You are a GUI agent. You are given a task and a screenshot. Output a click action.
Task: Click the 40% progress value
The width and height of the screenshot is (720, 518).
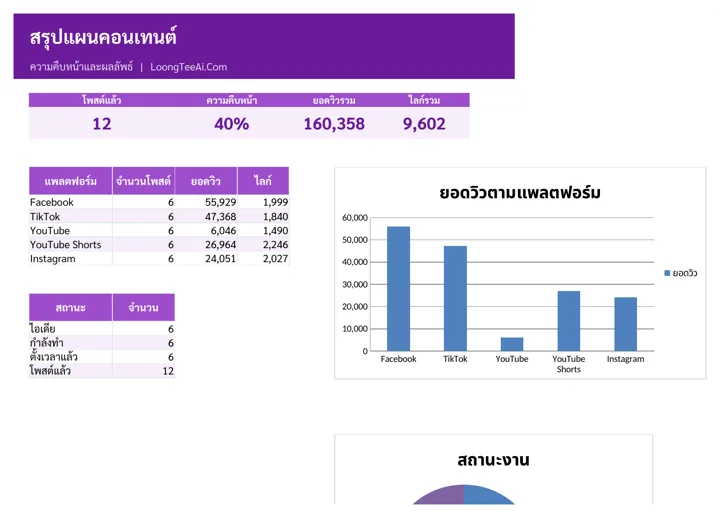tap(231, 124)
